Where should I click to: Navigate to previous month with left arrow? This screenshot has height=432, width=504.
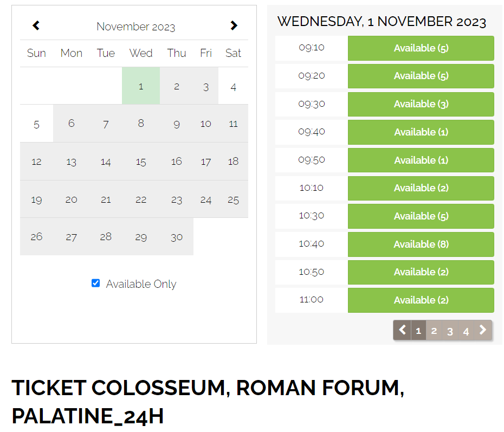click(x=36, y=25)
